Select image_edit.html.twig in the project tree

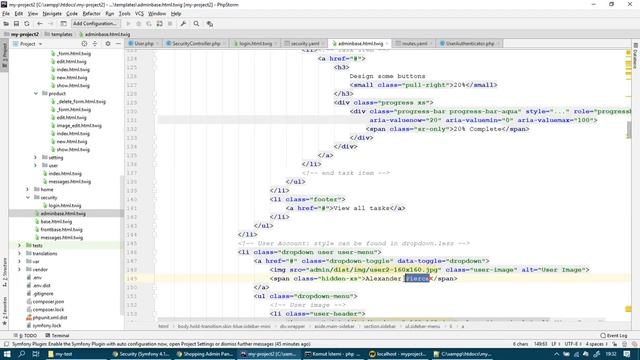coord(79,126)
